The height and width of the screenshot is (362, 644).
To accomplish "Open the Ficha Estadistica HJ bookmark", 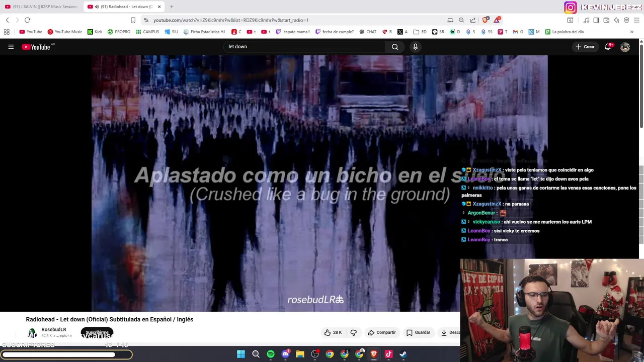I will pos(204,32).
